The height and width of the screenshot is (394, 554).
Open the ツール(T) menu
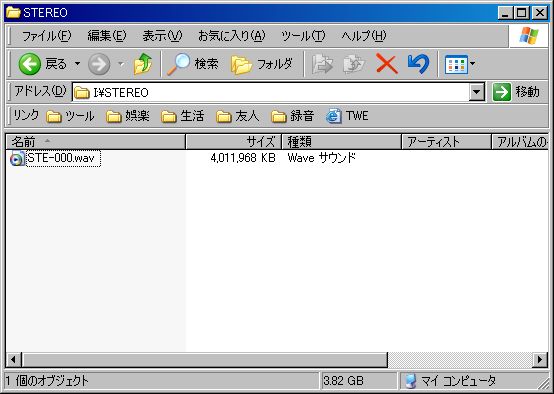[303, 36]
